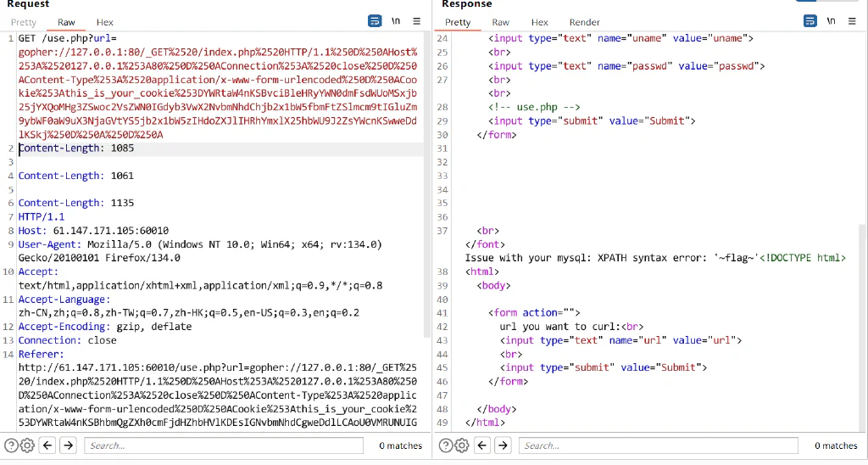This screenshot has height=465, width=868.
Task: Toggle word wrap icon in Response panel
Action: tap(810, 21)
